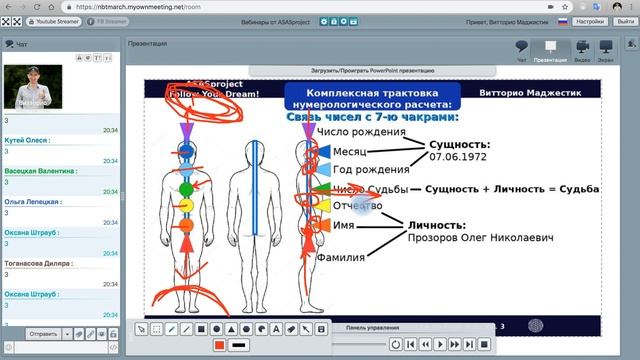Jump to the last slide
Screen dimensions: 640x360
coord(469,344)
